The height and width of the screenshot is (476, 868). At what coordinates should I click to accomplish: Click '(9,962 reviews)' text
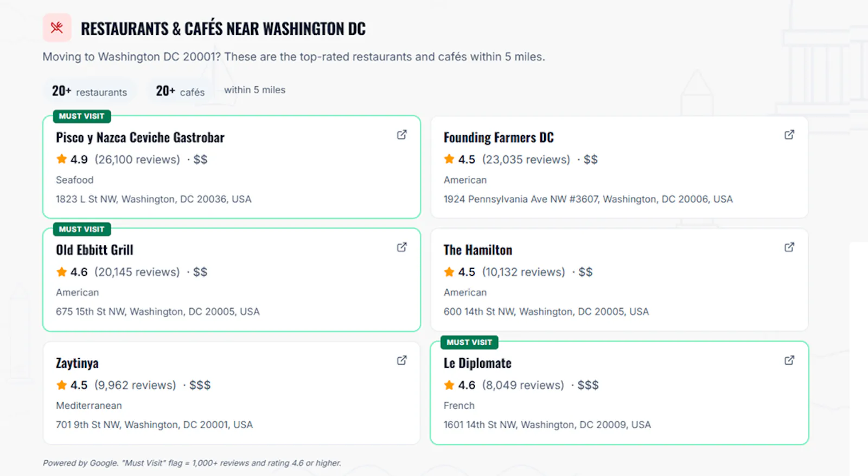pyautogui.click(x=135, y=385)
